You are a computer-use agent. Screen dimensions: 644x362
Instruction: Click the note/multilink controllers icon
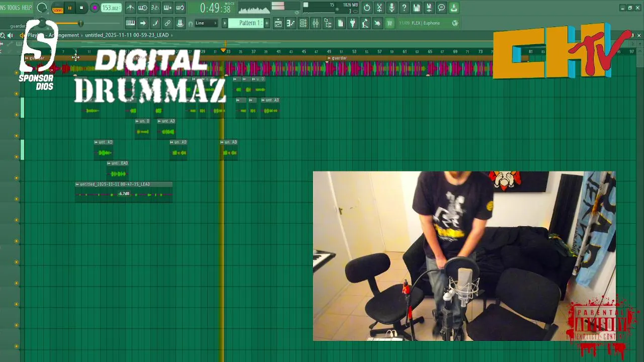coord(155,23)
